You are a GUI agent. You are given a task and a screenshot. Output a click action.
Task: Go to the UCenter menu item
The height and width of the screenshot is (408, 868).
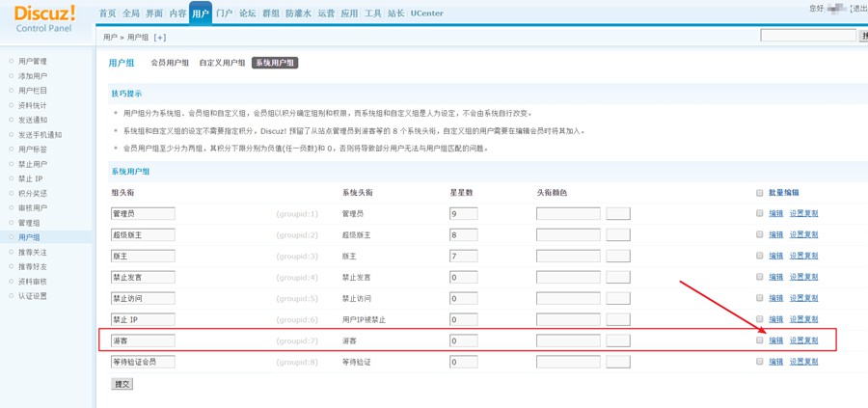tap(427, 14)
